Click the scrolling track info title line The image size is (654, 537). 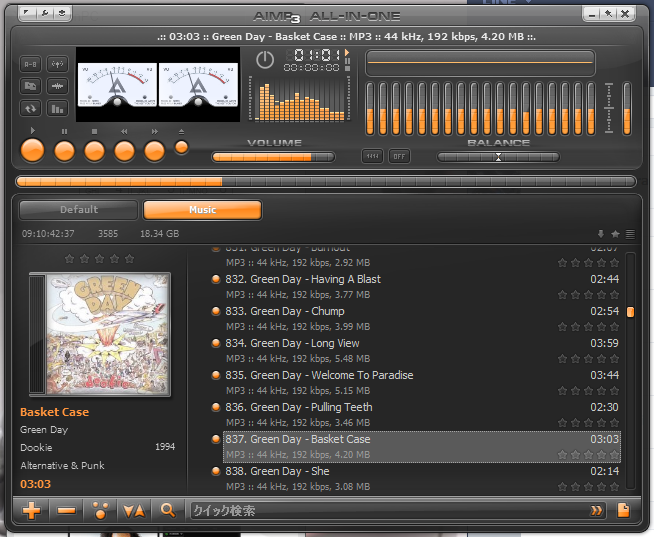click(347, 37)
